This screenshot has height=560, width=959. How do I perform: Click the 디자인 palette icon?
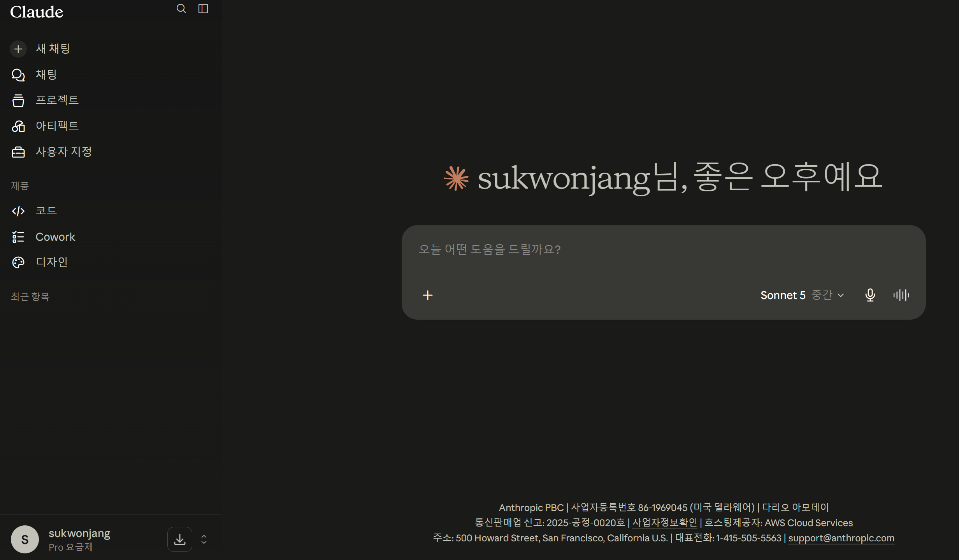[18, 262]
